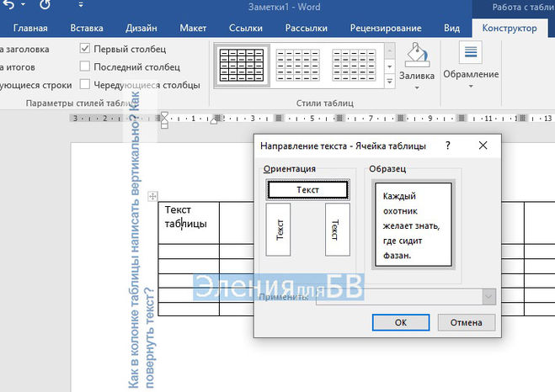Enable the Чередующиеся столбцы checkbox
555x392 pixels.
tap(84, 84)
